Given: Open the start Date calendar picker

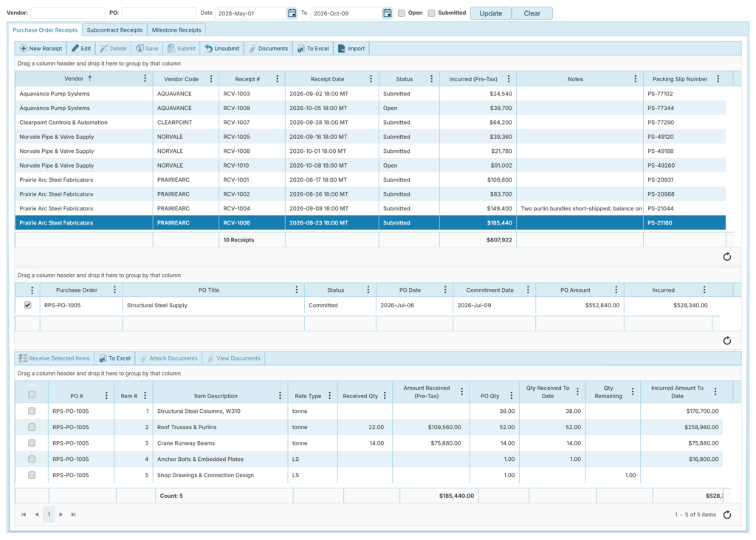Looking at the screenshot, I should click(292, 13).
